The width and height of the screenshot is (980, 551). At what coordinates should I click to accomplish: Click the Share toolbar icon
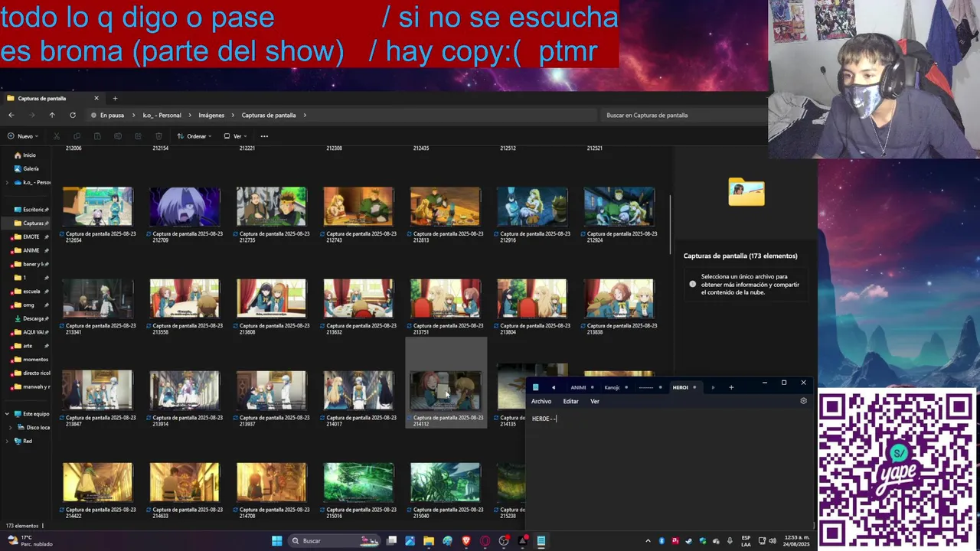[138, 136]
